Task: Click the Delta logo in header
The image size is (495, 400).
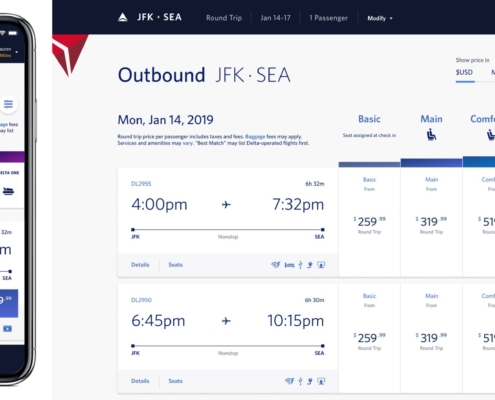Action: pyautogui.click(x=123, y=17)
